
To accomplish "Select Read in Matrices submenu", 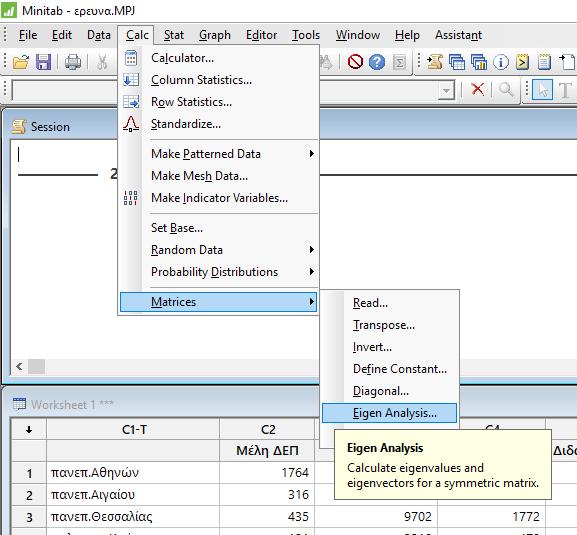I will click(389, 303).
